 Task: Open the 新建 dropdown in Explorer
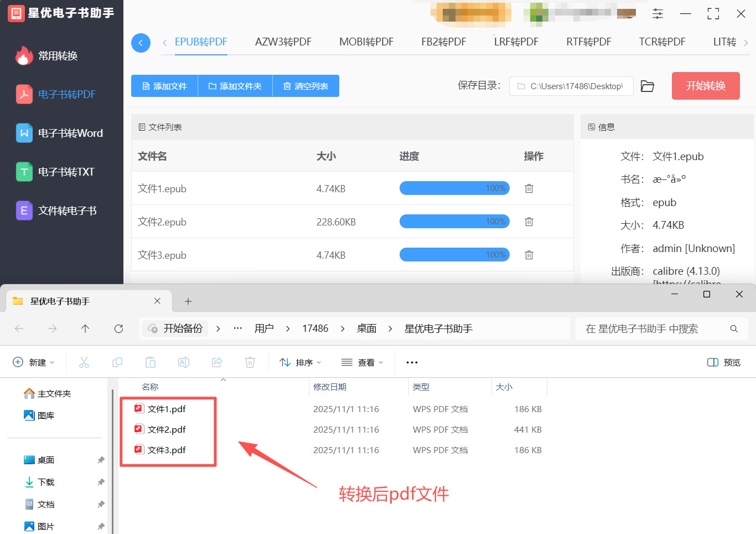[33, 362]
